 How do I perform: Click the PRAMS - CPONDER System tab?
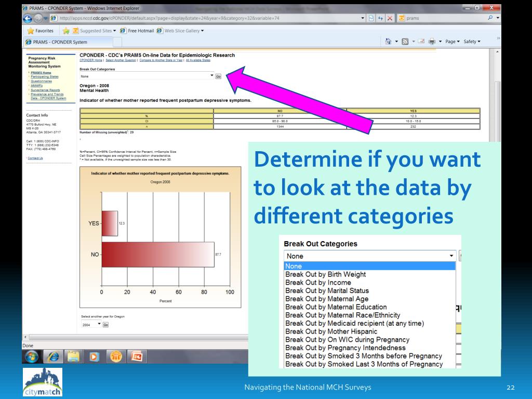(68, 42)
